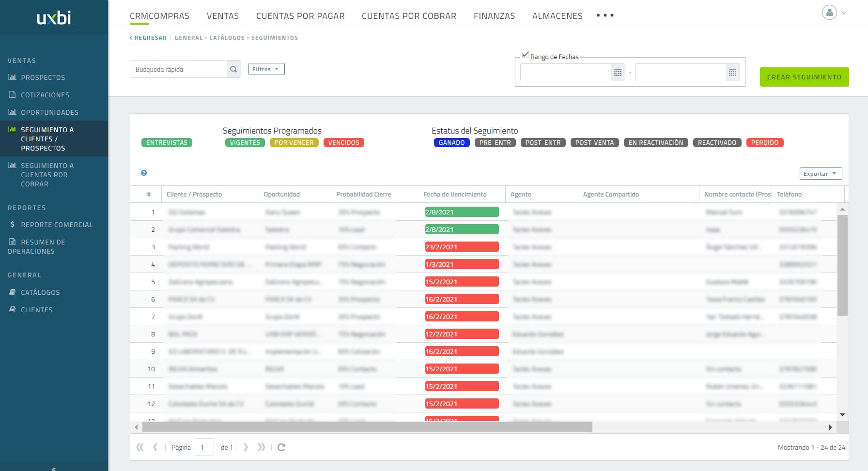Viewport: 868px width, 471px height.
Task: Toggle the POST-VENTA status tag
Action: (595, 143)
